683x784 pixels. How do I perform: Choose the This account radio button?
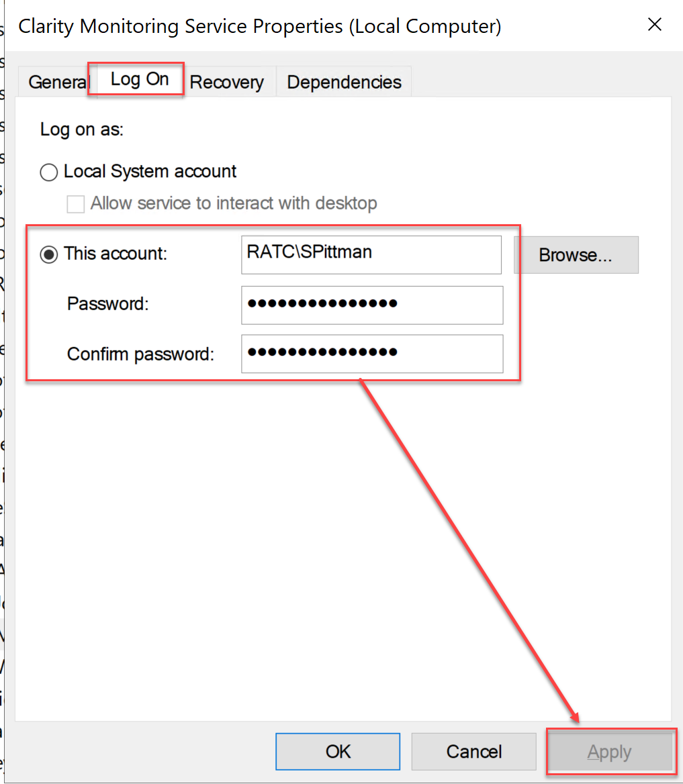[49, 254]
